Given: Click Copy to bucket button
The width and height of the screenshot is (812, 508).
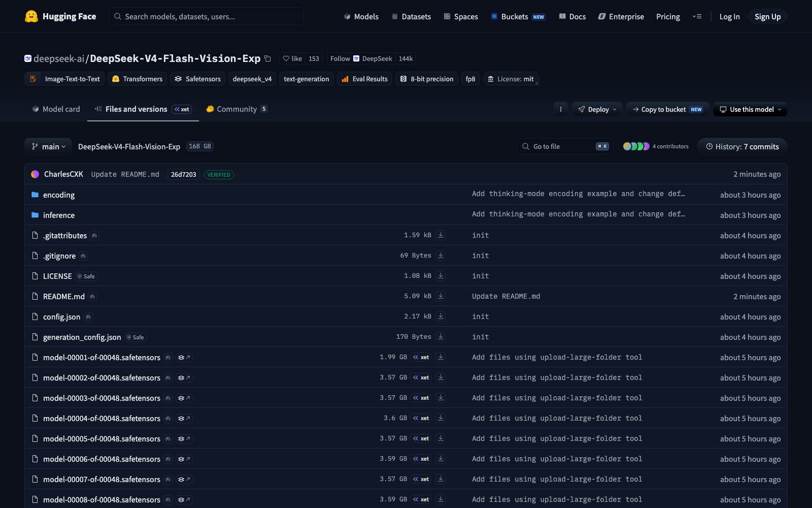Looking at the screenshot, I should click(x=667, y=109).
